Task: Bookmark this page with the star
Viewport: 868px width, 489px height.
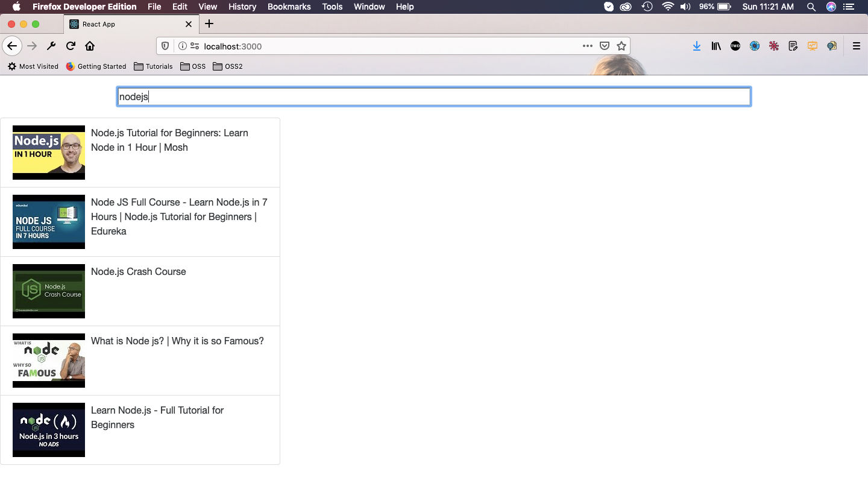Action: (621, 46)
